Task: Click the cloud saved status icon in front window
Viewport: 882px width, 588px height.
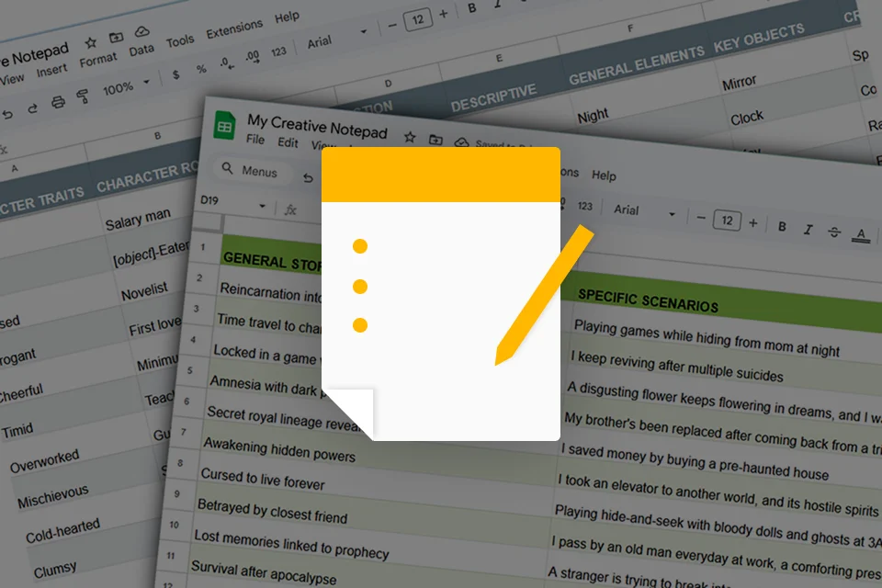Action: click(461, 142)
